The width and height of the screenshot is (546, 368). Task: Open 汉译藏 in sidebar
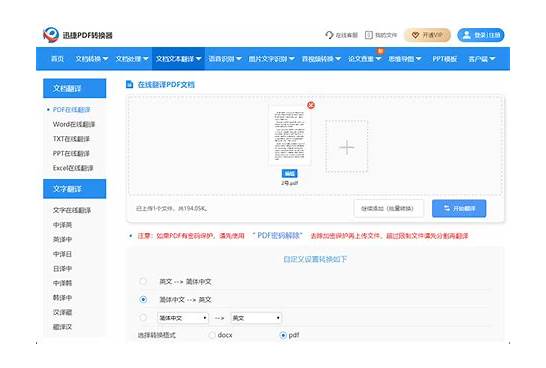[62, 312]
